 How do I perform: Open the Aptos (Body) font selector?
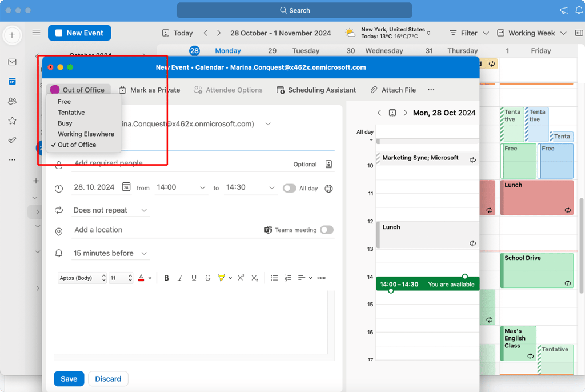coord(82,278)
